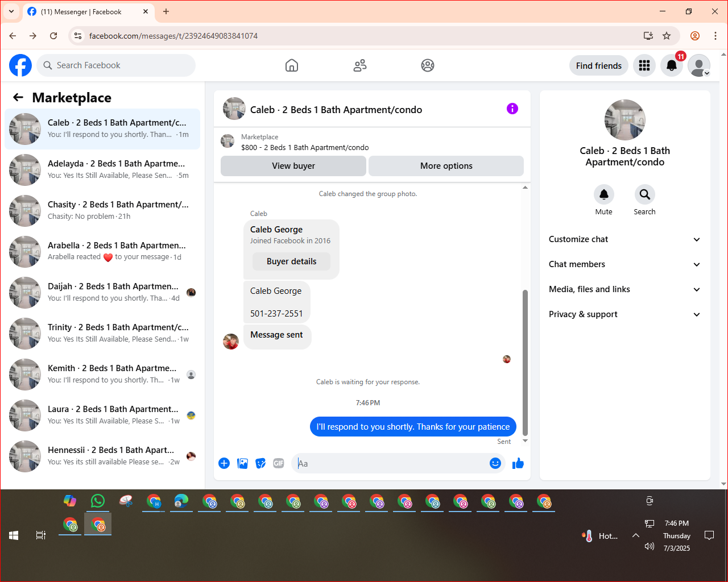Open Kemith conversation in list
This screenshot has height=582, width=728.
pyautogui.click(x=102, y=375)
